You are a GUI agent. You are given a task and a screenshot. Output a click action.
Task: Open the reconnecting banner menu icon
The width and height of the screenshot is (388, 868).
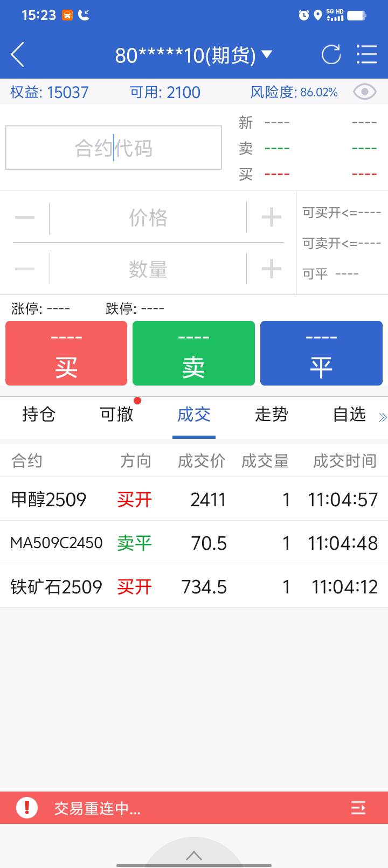point(358,808)
